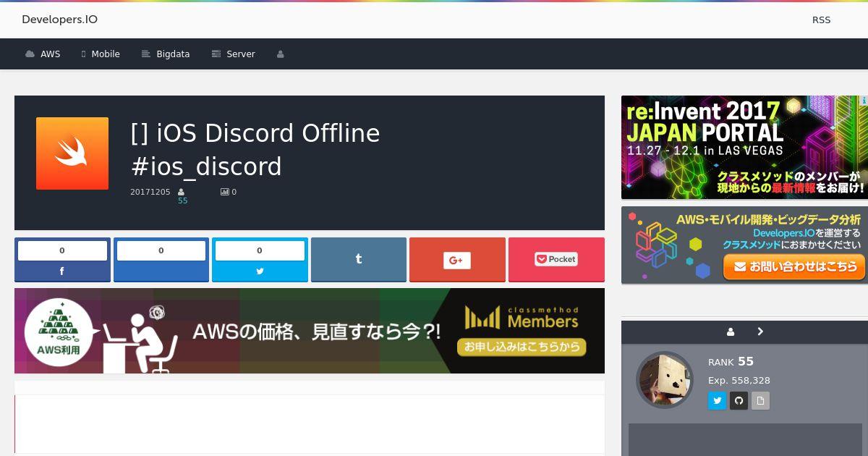Click the Bigdata list icon
Image resolution: width=868 pixels, height=456 pixels.
pos(145,54)
